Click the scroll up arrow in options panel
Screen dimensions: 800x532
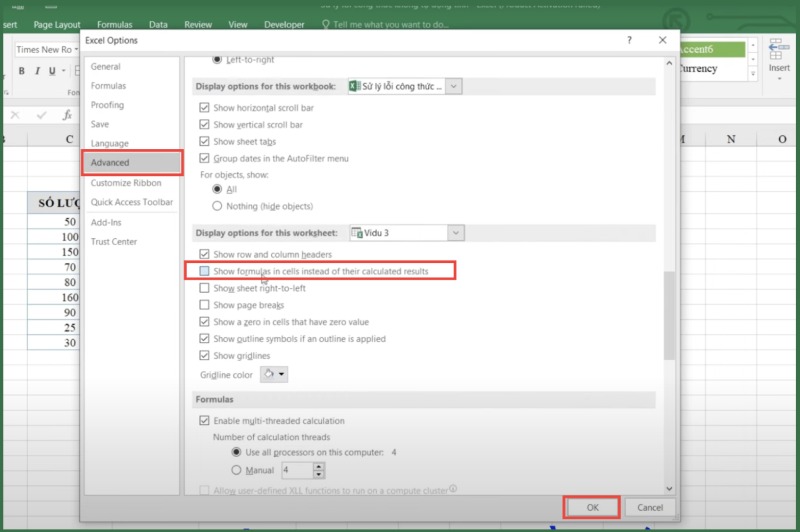pos(669,63)
